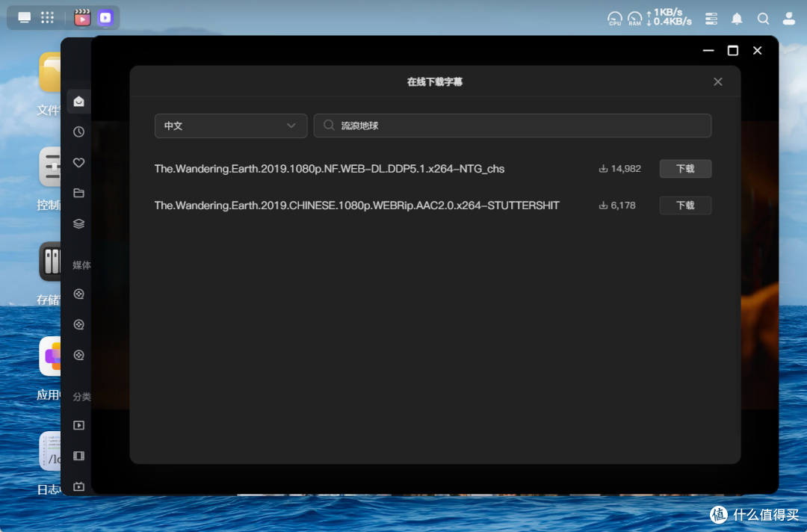Viewport: 807px width, 532px height.
Task: Click the 在线下载字幕 dialog title
Action: (x=435, y=81)
